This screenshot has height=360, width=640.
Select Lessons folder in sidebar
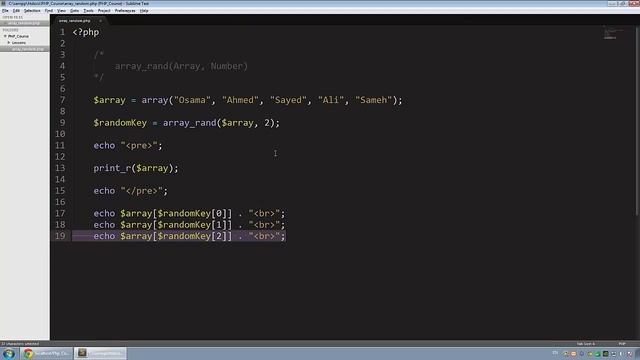[x=19, y=42]
